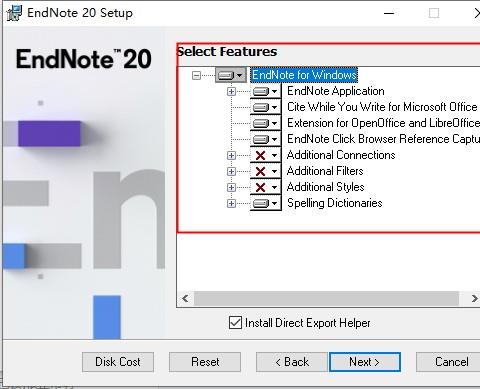Select Cite While You Write item label
This screenshot has width=480, height=389.
382,107
